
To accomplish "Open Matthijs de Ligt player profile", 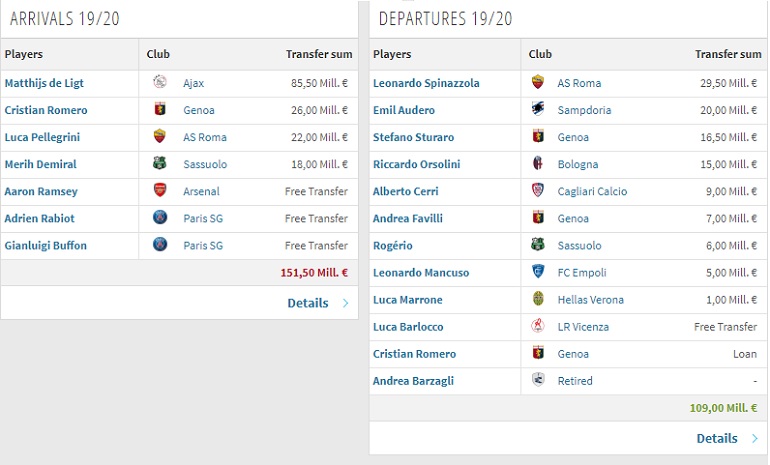I will [x=44, y=83].
